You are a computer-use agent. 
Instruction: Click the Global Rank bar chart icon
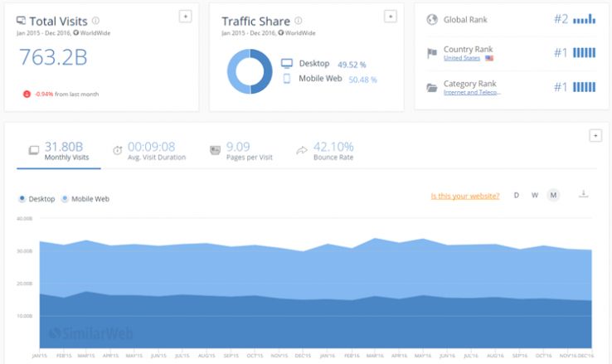[585, 19]
